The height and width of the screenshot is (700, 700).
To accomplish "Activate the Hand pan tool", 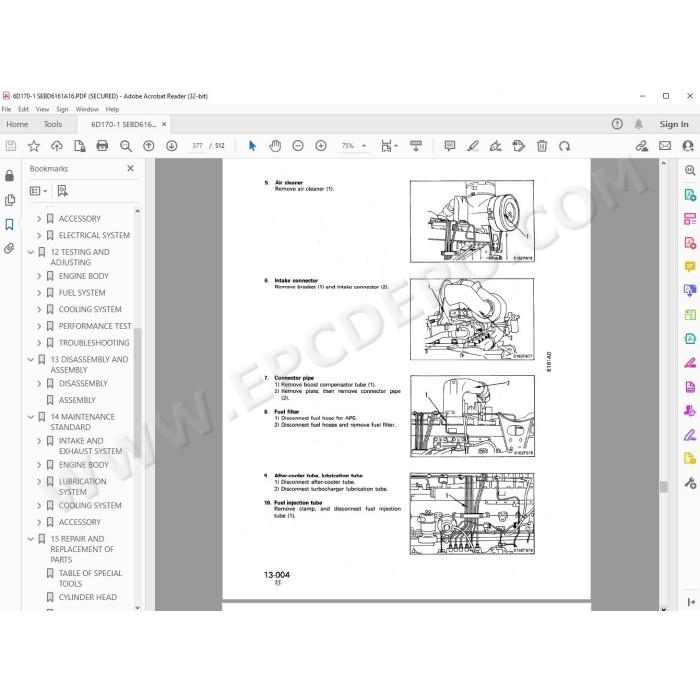I will point(275,146).
